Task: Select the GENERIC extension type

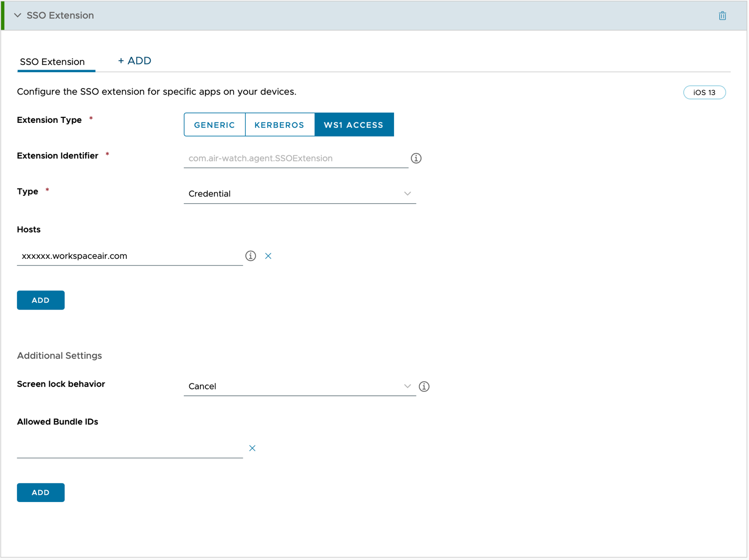Action: click(x=215, y=124)
